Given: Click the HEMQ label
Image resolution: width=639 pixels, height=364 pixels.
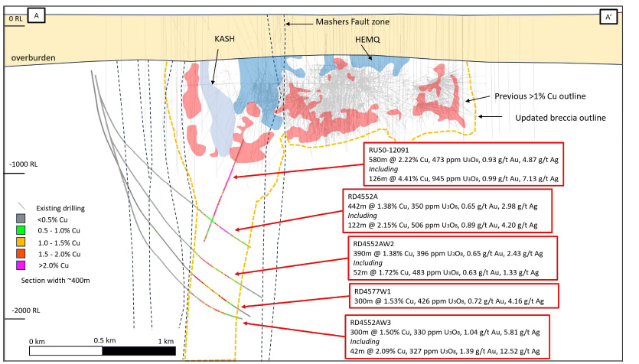Looking at the screenshot, I should (367, 37).
